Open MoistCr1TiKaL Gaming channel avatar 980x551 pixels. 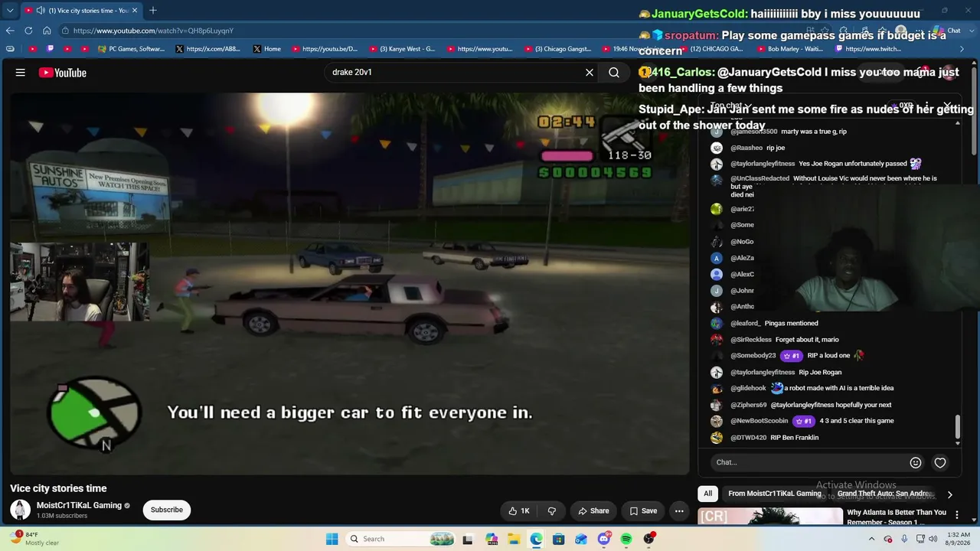[x=20, y=510]
